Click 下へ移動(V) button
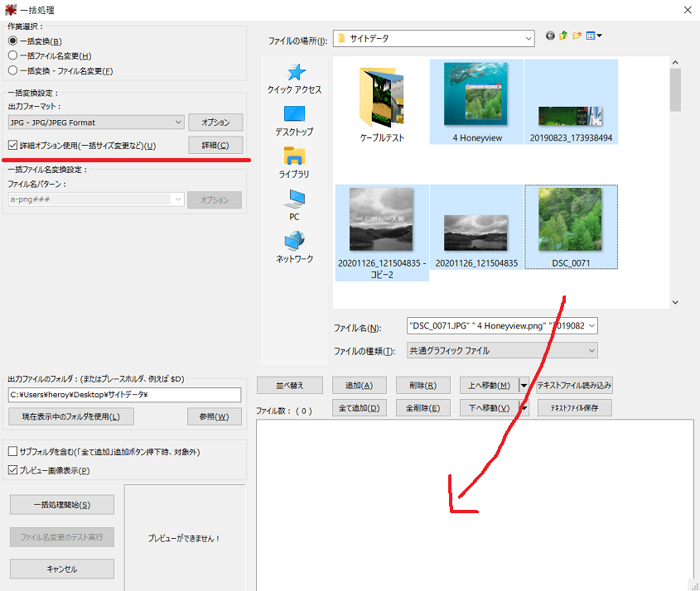 [490, 408]
